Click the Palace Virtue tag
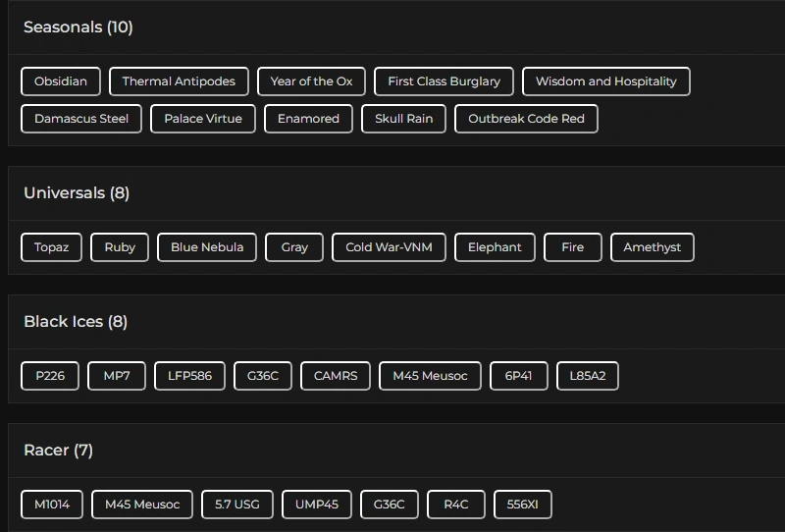Image resolution: width=785 pixels, height=532 pixels. coord(203,119)
